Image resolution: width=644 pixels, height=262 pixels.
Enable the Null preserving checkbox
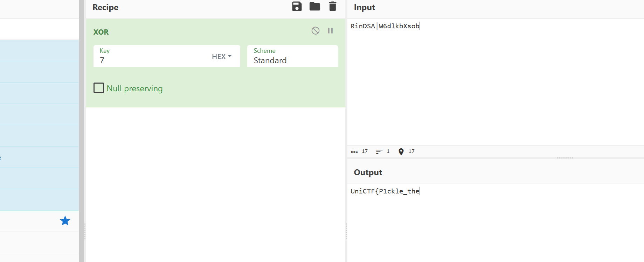(x=99, y=88)
